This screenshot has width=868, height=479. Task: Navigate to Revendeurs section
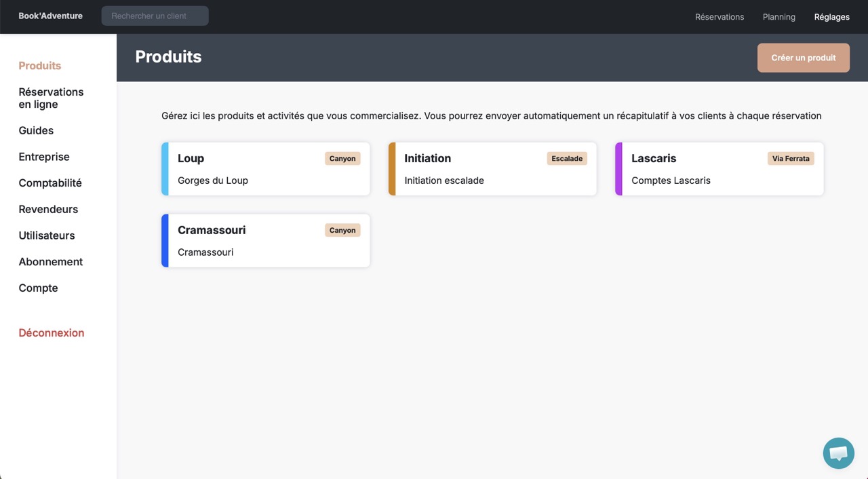(x=48, y=209)
